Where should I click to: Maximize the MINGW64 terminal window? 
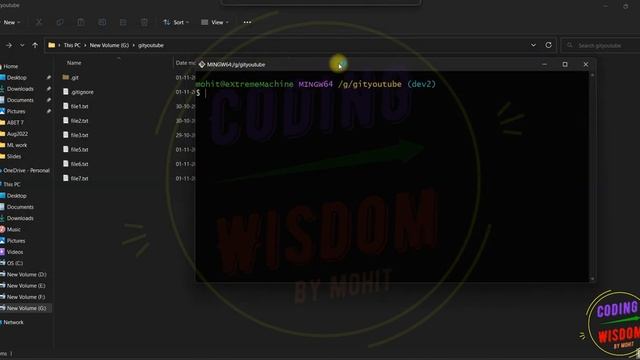tap(565, 64)
